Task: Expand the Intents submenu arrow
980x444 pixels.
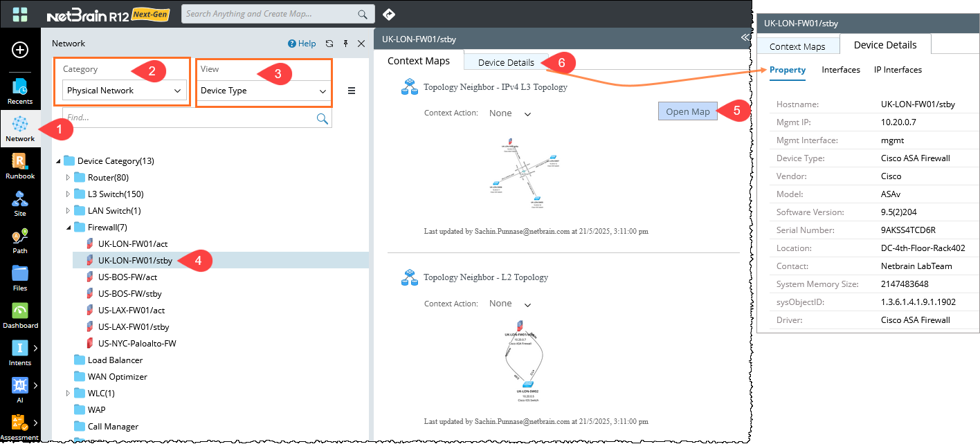Action: (x=35, y=348)
